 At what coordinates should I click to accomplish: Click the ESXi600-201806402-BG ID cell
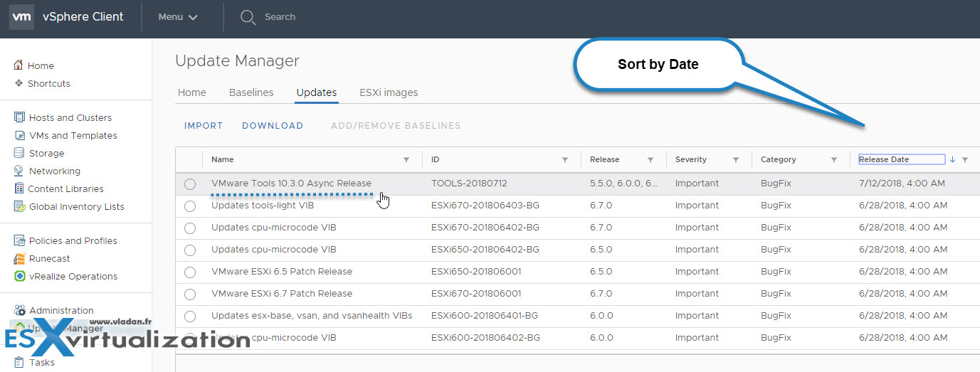click(485, 338)
